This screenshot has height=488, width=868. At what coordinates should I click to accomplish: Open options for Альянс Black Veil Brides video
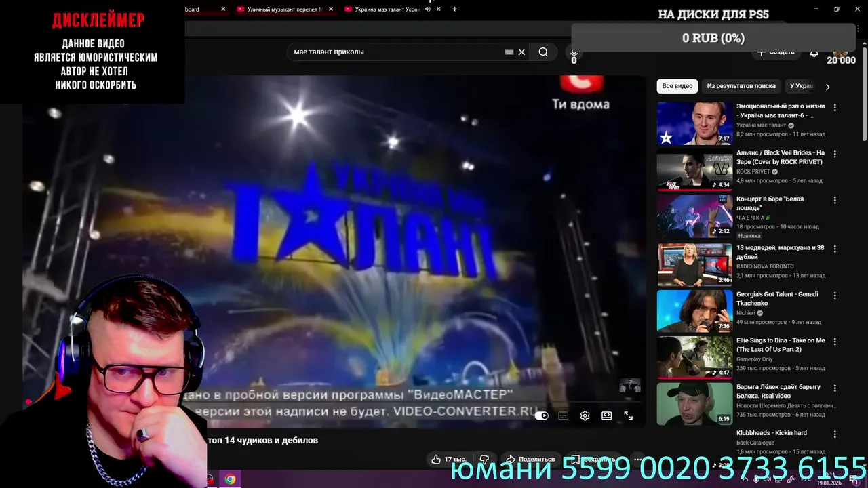point(835,154)
